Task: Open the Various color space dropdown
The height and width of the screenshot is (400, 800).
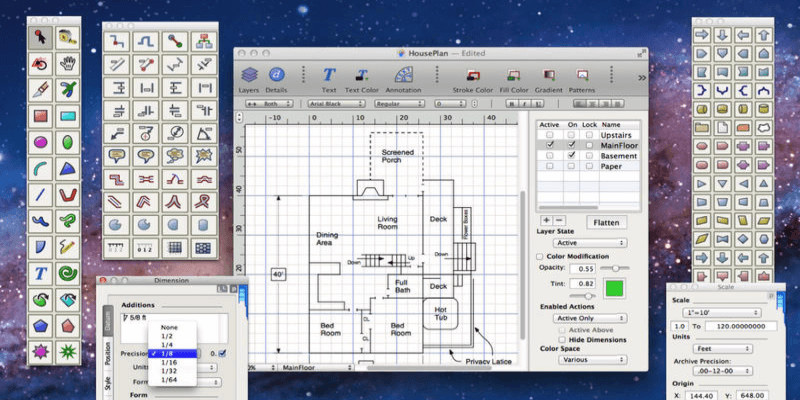Action: click(x=592, y=360)
